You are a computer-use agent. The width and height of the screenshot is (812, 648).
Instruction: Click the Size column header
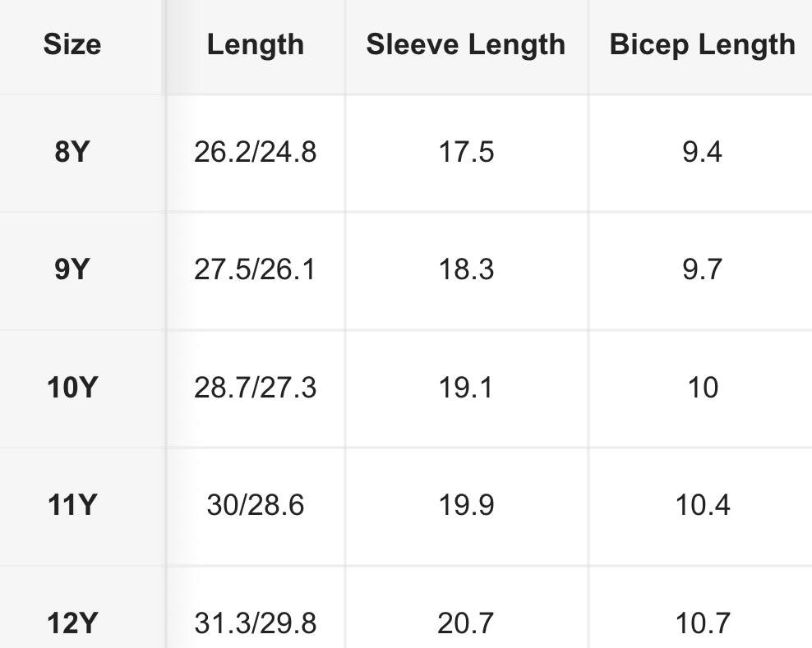pyautogui.click(x=72, y=44)
